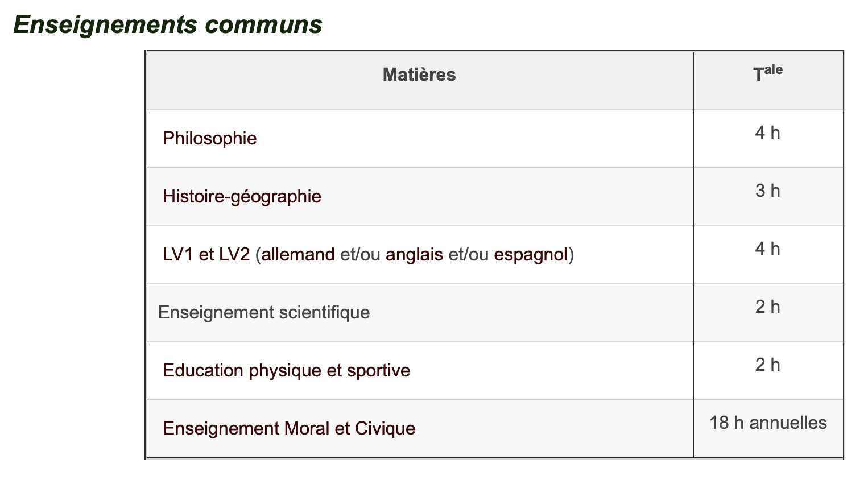Viewport: 868px width, 480px height.
Task: Click the 4 h cell for Philosophie
Action: [x=767, y=133]
